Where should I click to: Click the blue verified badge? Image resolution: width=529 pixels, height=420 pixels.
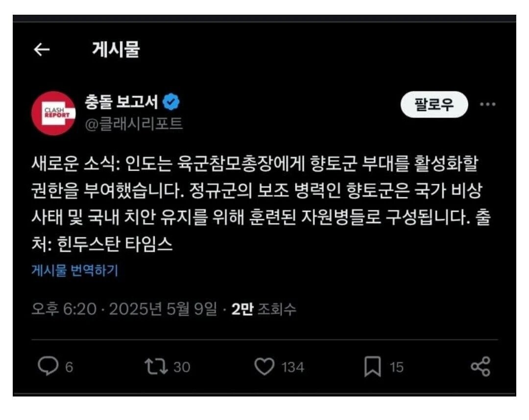171,101
